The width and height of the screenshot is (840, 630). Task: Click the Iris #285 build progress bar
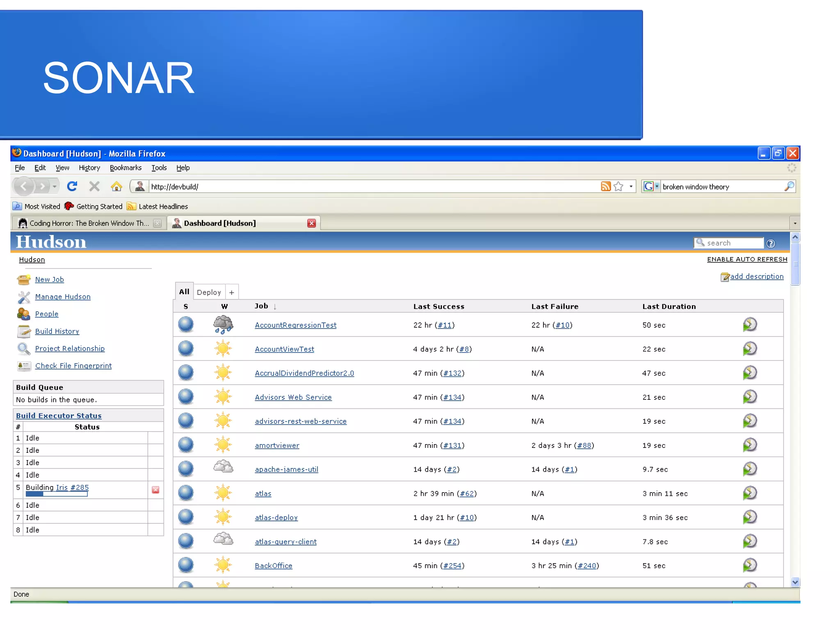(x=57, y=494)
